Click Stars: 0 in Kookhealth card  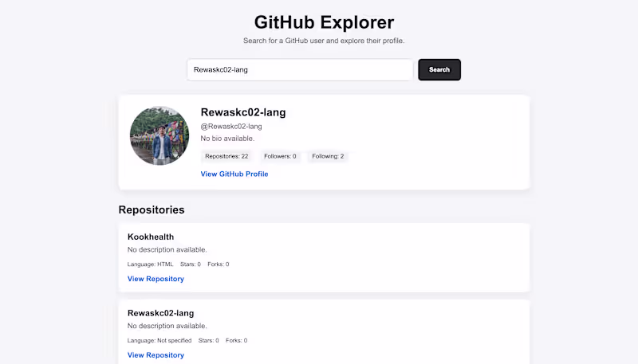(191, 264)
